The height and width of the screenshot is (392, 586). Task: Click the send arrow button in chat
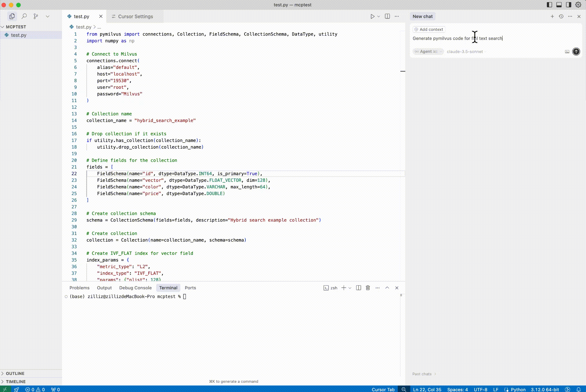pyautogui.click(x=576, y=52)
